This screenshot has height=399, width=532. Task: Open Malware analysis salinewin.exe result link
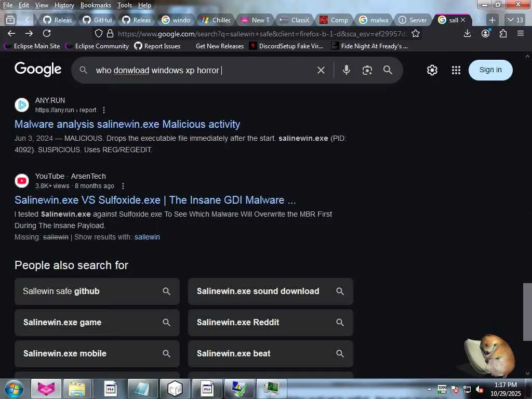click(127, 124)
